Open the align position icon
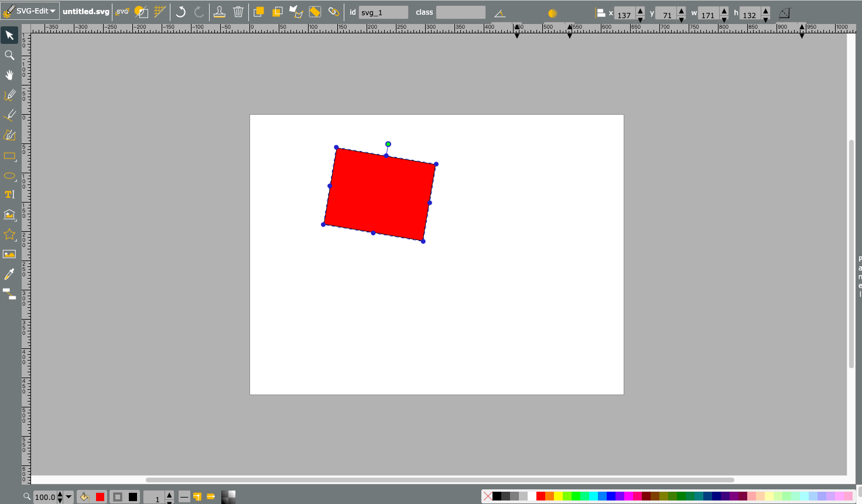The image size is (862, 504). [601, 13]
